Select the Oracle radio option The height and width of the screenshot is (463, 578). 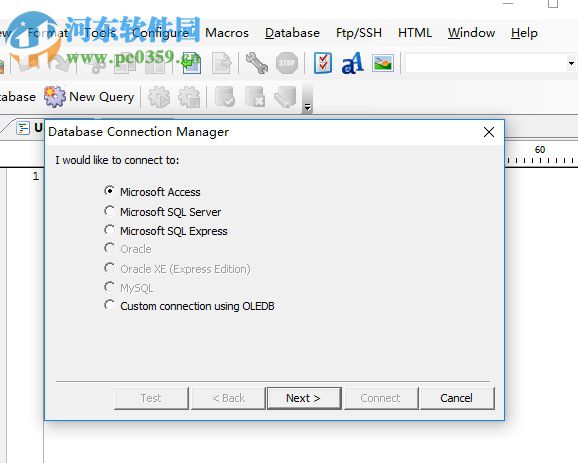109,248
